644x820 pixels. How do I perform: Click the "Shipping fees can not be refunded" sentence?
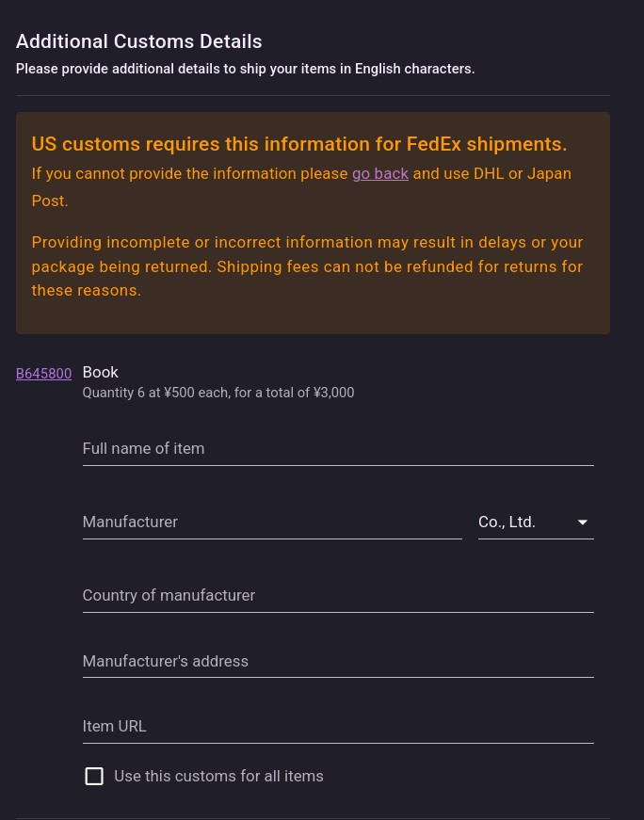click(400, 266)
